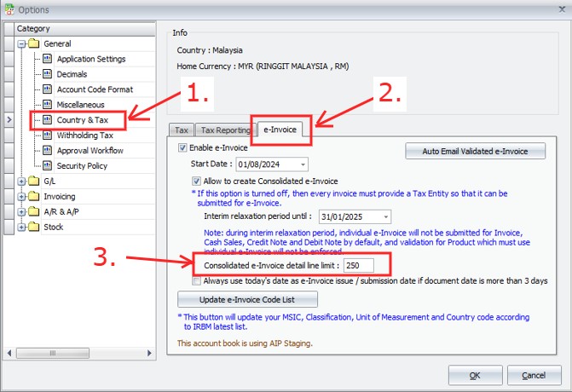Click the Miscellaneous item icon
Image resolution: width=572 pixels, height=392 pixels.
click(x=48, y=105)
